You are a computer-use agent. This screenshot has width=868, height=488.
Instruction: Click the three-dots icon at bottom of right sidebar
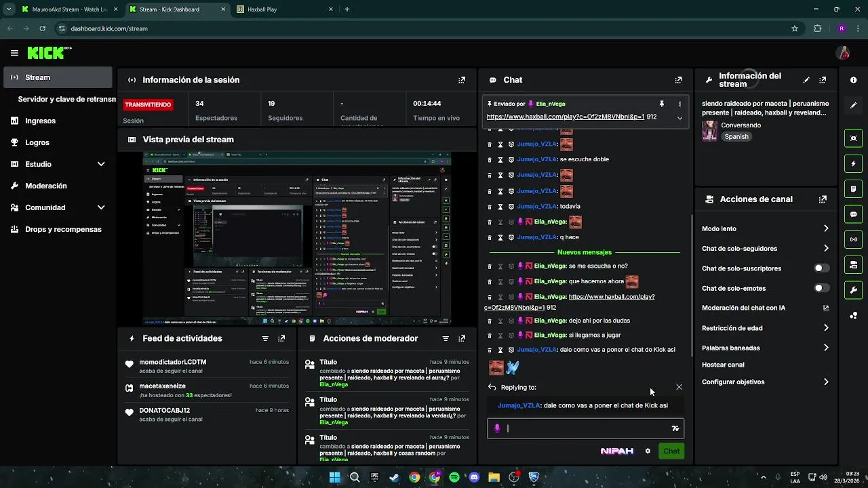click(x=853, y=315)
